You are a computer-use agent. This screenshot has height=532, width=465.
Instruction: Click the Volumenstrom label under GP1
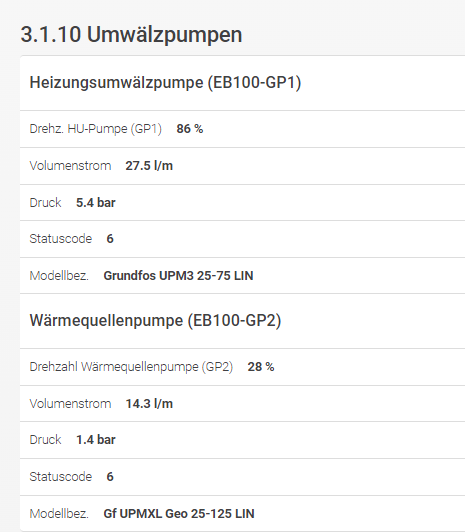tap(70, 166)
